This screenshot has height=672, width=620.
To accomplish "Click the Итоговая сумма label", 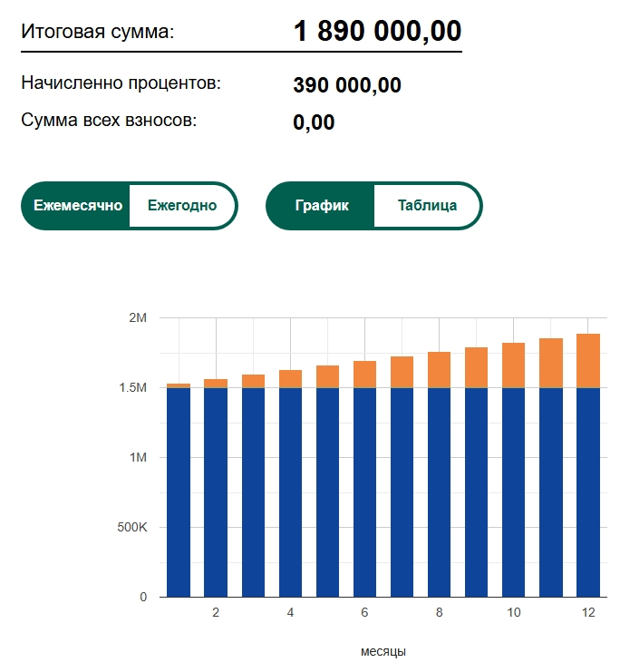I will pos(98,33).
